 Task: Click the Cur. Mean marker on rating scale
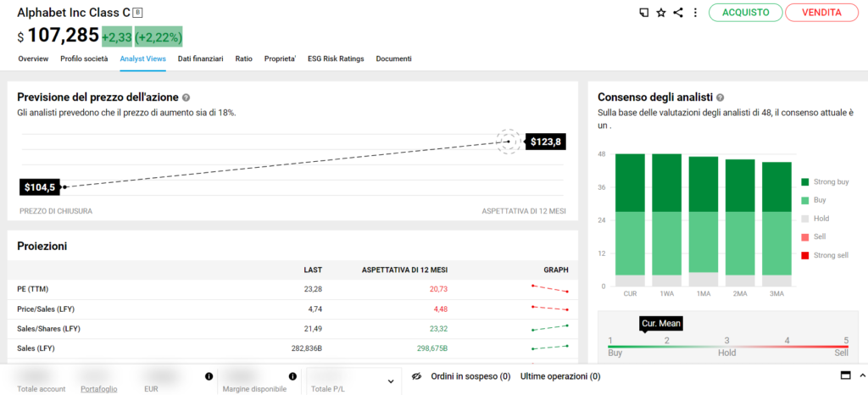tap(661, 324)
